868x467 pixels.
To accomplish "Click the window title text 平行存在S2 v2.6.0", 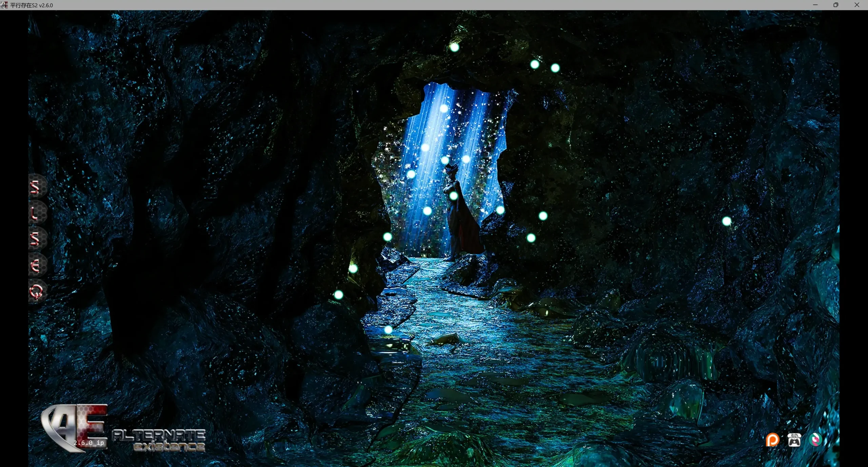I will [x=30, y=5].
